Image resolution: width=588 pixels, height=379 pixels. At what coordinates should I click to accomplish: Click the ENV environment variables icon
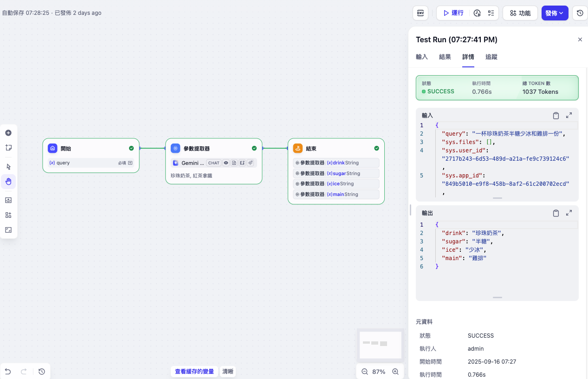click(420, 13)
